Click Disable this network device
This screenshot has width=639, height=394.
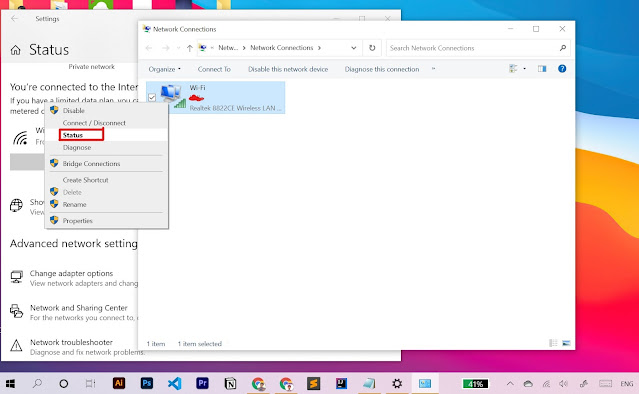[x=288, y=69]
